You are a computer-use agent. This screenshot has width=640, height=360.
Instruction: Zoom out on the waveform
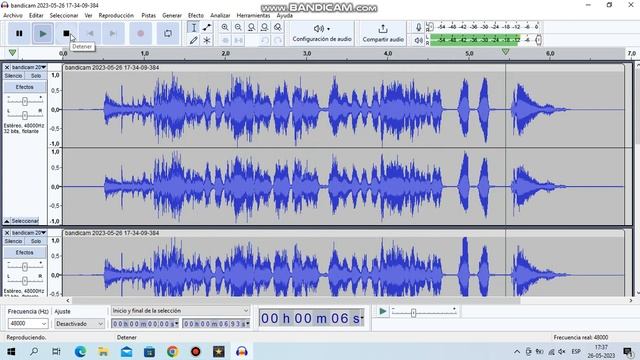238,27
